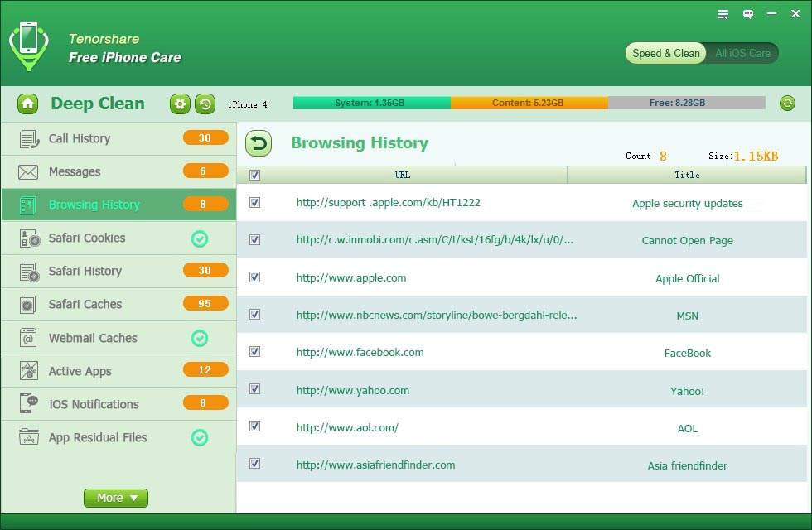Uncheck the www.facebook.com entry checkbox
This screenshot has height=530, width=812.
(x=254, y=352)
